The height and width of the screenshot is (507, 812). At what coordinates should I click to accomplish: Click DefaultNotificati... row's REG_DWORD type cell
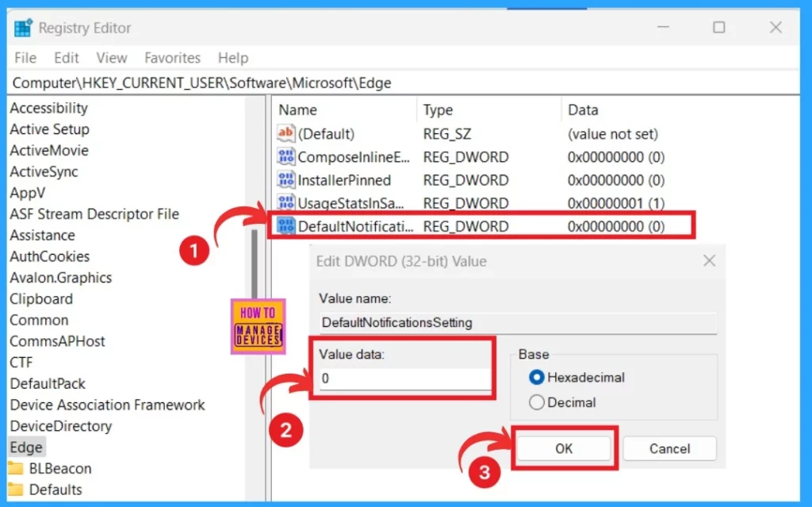click(465, 226)
